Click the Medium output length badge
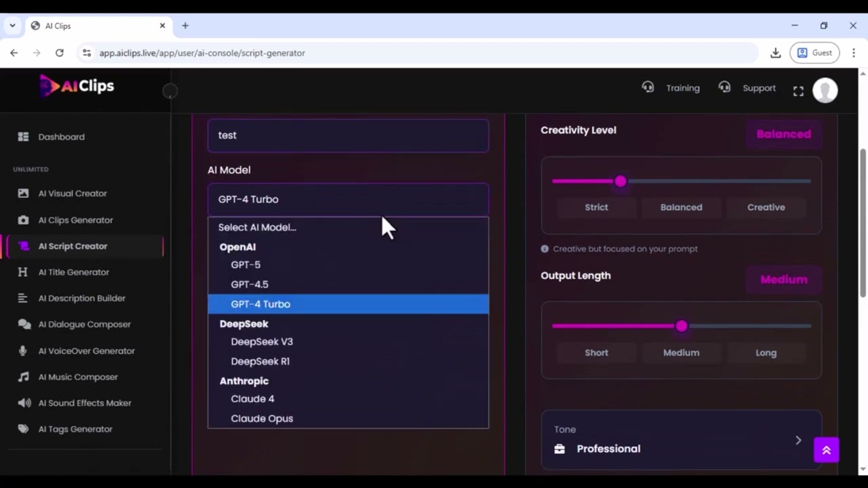 click(783, 279)
